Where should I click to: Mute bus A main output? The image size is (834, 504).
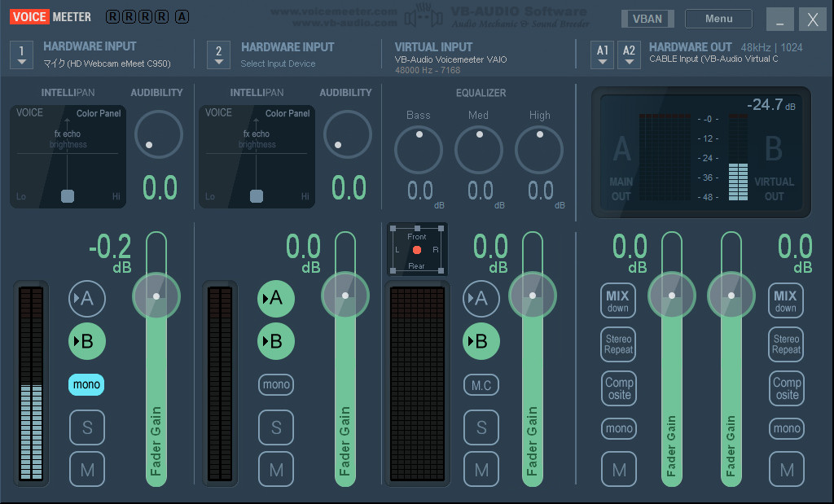point(619,470)
